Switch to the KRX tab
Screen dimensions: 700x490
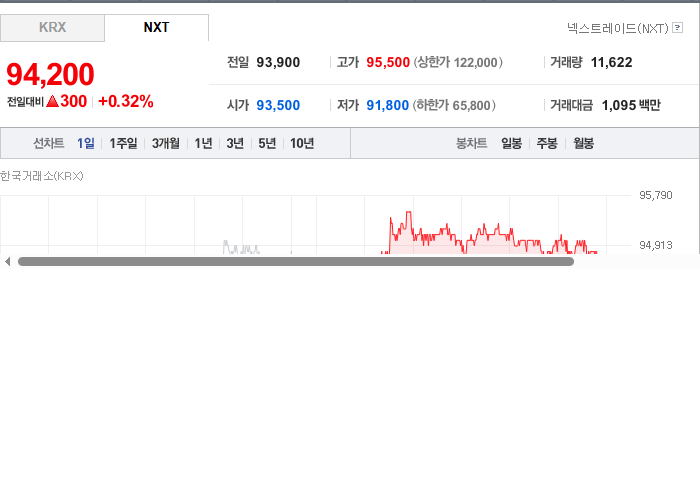coord(52,28)
